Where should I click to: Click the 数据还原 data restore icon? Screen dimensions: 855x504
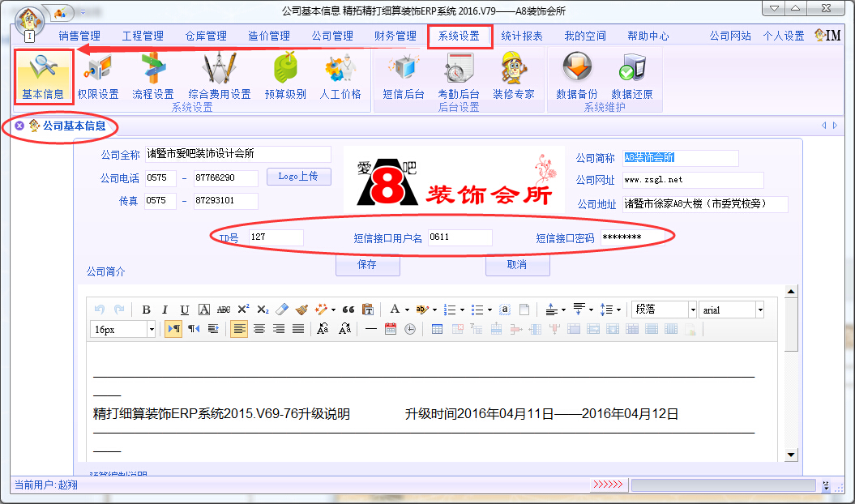point(631,75)
